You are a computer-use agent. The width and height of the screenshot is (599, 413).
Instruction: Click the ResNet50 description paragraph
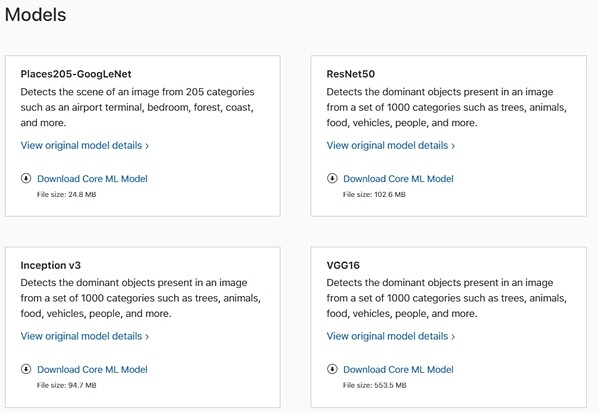tap(447, 107)
